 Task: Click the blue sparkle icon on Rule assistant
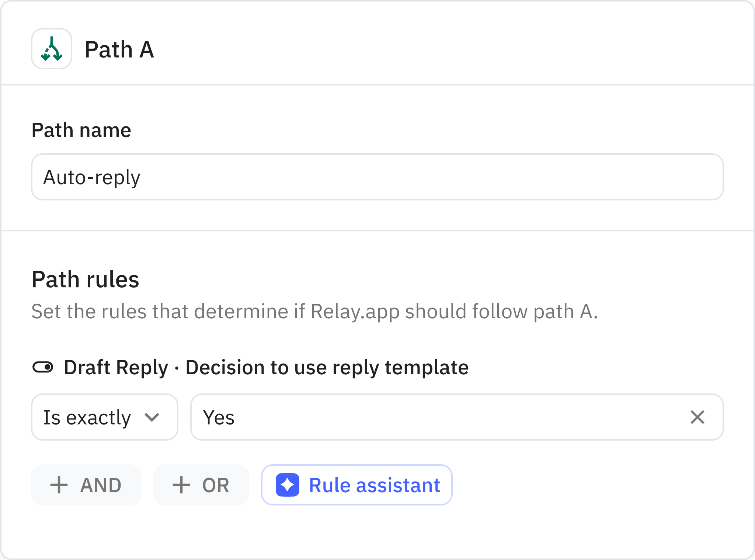click(x=288, y=485)
